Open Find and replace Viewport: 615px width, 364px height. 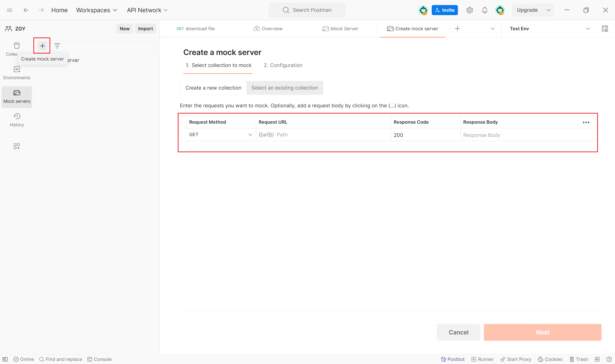pos(61,359)
